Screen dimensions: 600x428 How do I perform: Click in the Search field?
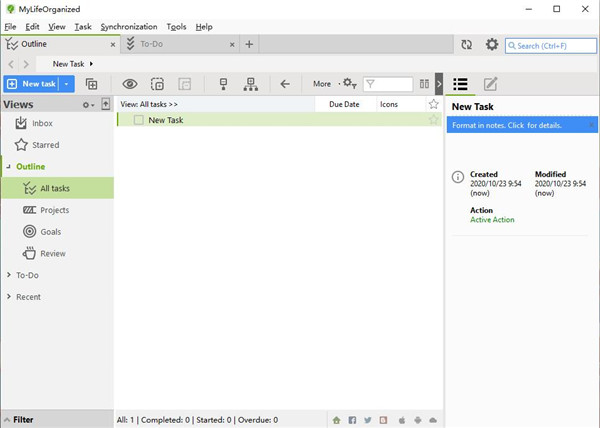tap(555, 45)
